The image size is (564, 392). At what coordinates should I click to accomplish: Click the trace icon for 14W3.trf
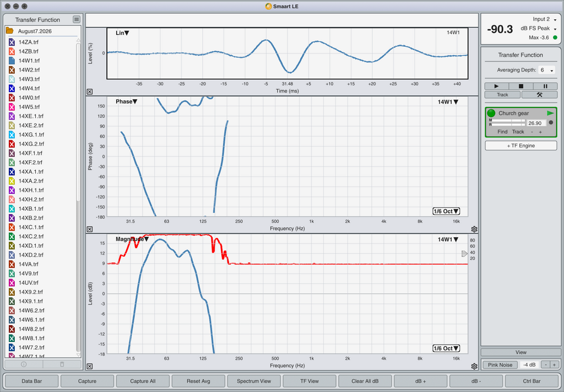(12, 79)
